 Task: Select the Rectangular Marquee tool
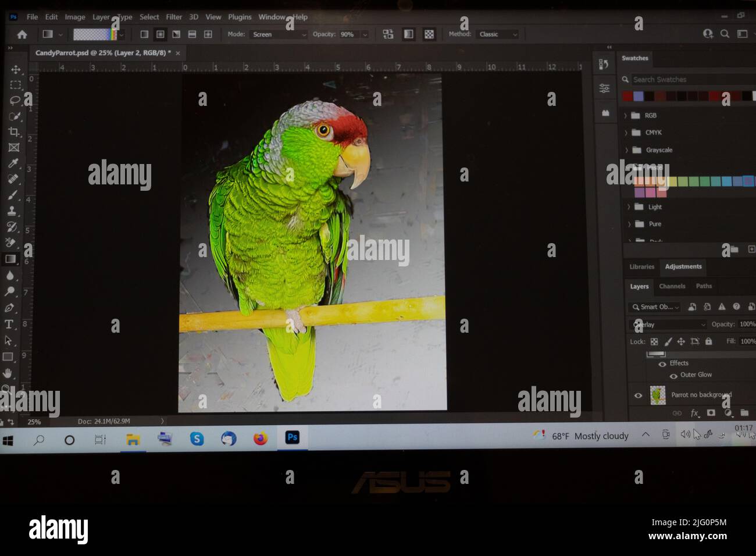coord(15,85)
